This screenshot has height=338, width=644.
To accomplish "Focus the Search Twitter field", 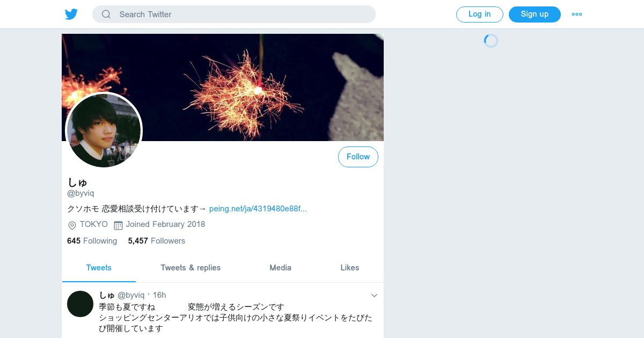I will click(x=234, y=14).
